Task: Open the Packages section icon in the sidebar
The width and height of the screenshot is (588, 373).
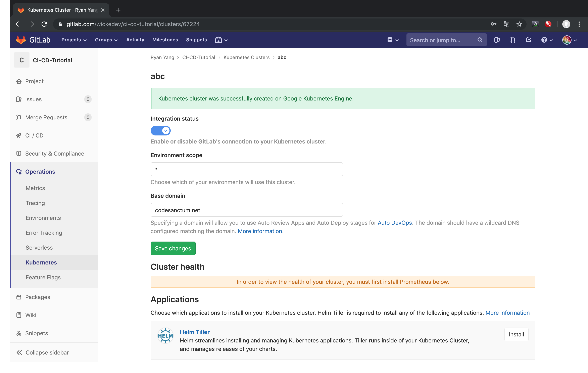Action: click(x=19, y=297)
